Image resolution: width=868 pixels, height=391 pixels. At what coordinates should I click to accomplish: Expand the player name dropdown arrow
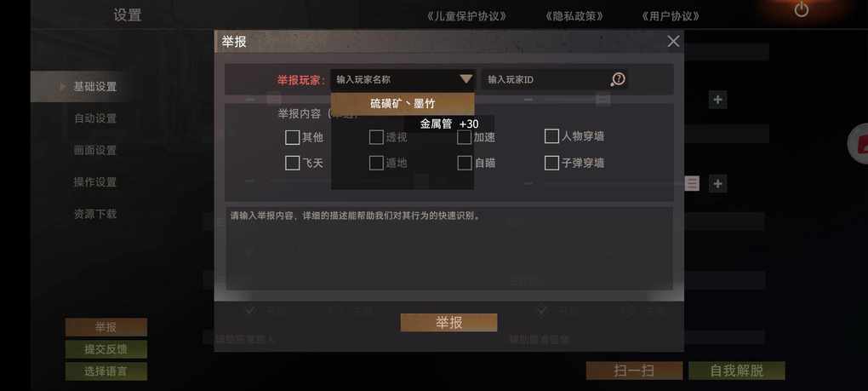coord(466,79)
